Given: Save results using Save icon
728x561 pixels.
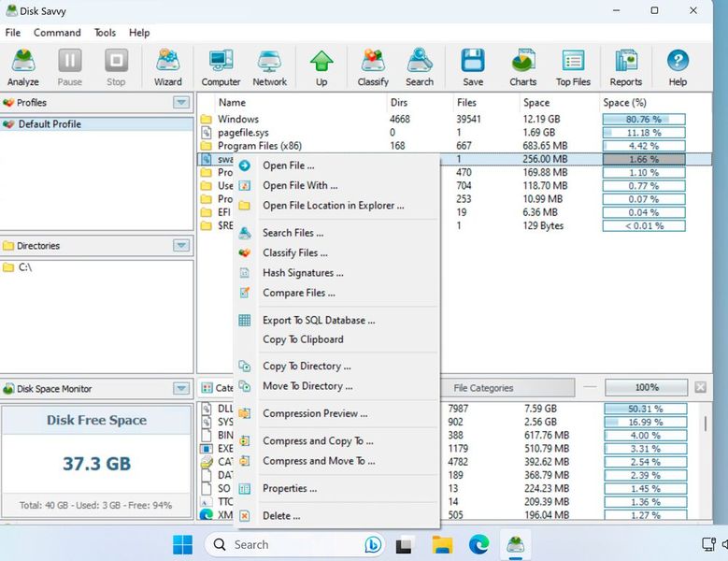Looking at the screenshot, I should [473, 68].
